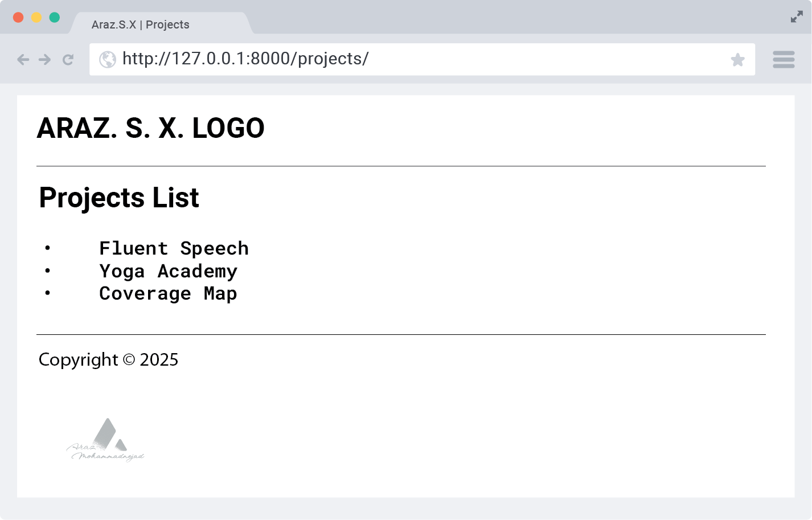Image resolution: width=812 pixels, height=520 pixels.
Task: Click the ARAZ. S. X. LOGO heading
Action: [x=151, y=128]
